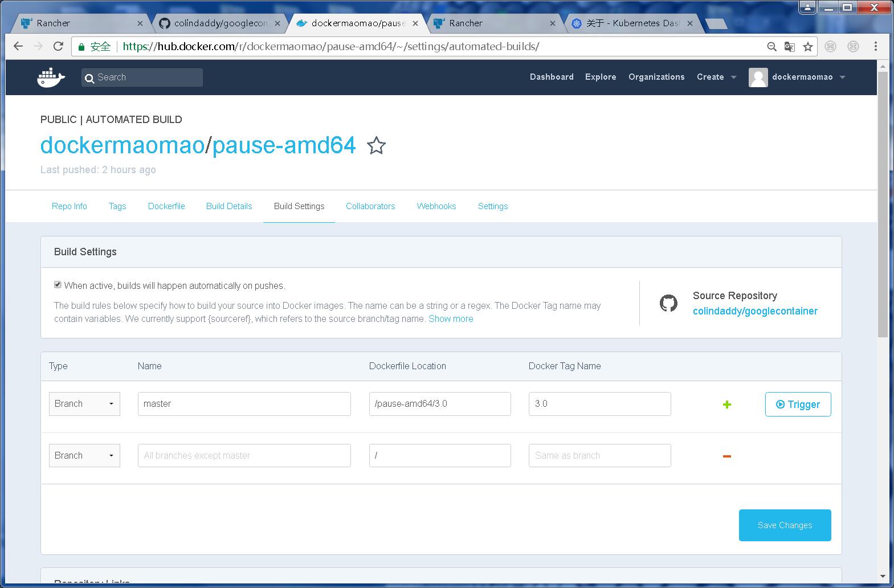
Task: Click the browser address bar URL
Action: [330, 47]
